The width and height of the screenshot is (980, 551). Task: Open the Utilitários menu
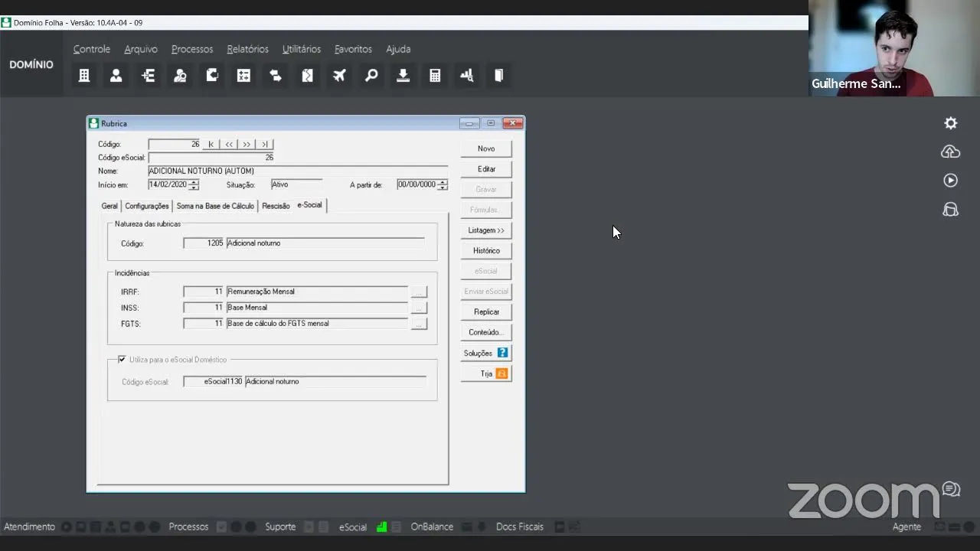302,49
